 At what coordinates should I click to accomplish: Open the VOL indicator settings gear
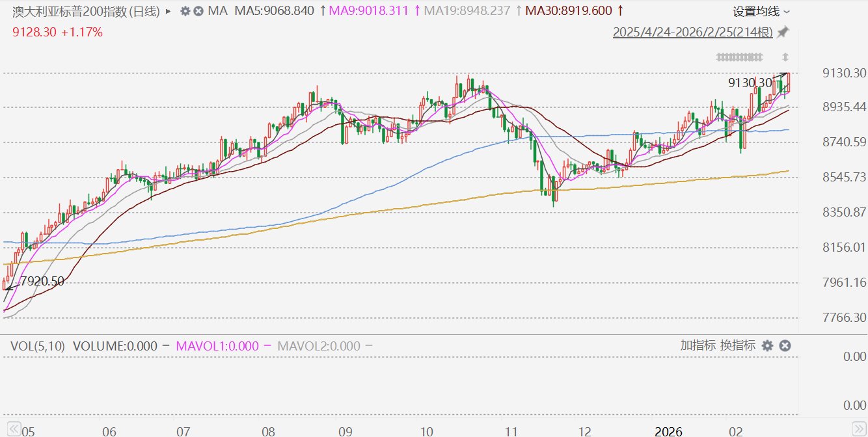click(767, 346)
